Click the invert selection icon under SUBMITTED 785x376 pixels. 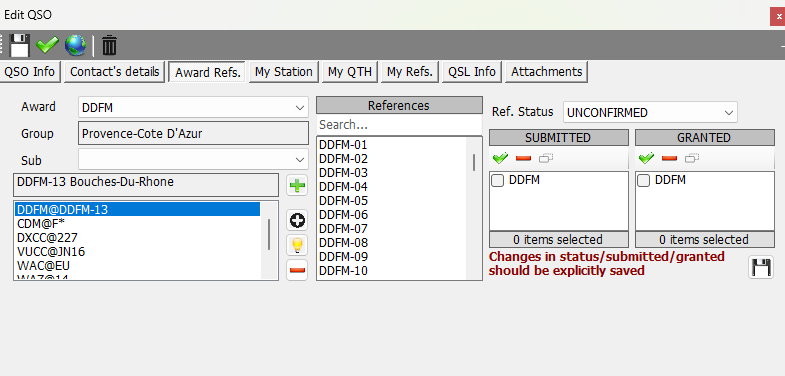pos(545,158)
